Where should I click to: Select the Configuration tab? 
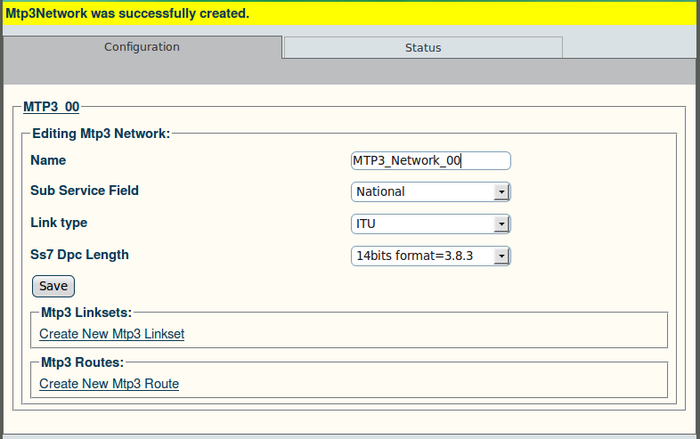(142, 47)
